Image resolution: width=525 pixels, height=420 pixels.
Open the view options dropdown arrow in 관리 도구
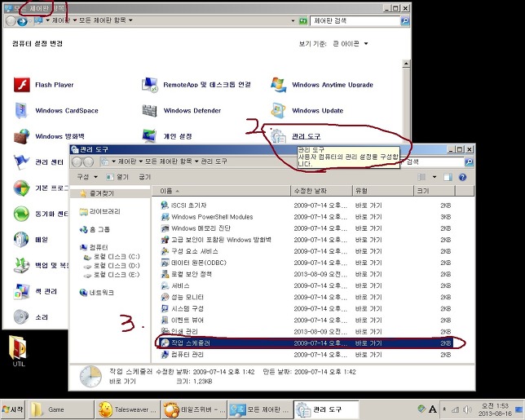(x=435, y=177)
